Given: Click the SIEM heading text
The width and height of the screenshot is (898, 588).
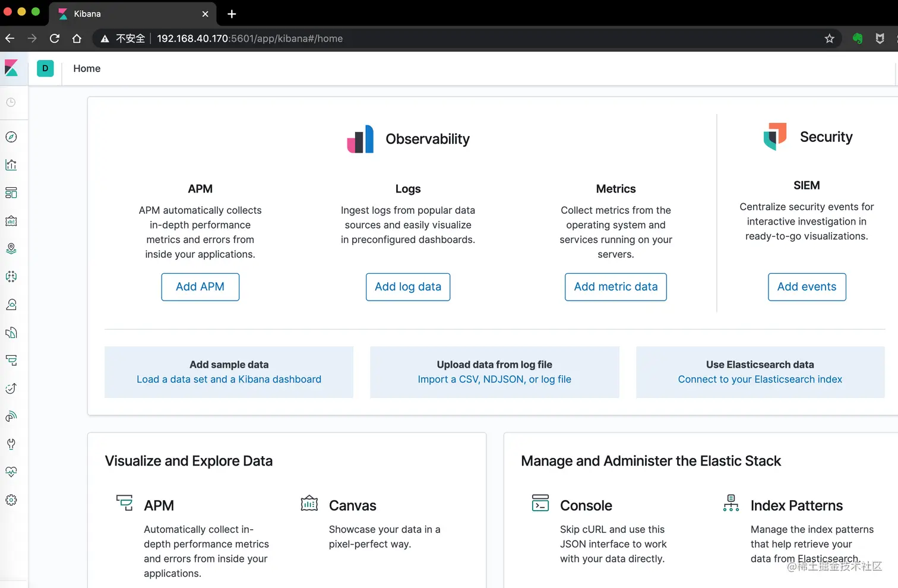Looking at the screenshot, I should click(x=807, y=185).
